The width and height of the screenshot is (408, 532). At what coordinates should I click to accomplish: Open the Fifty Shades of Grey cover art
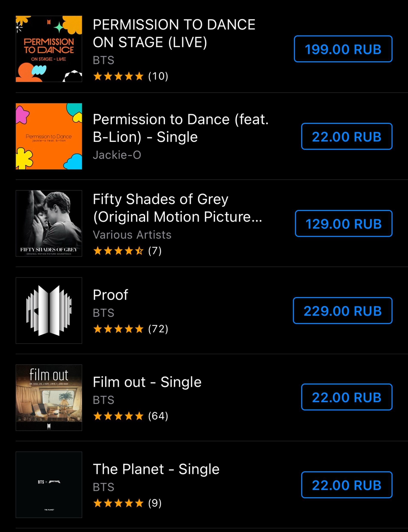coord(49,223)
